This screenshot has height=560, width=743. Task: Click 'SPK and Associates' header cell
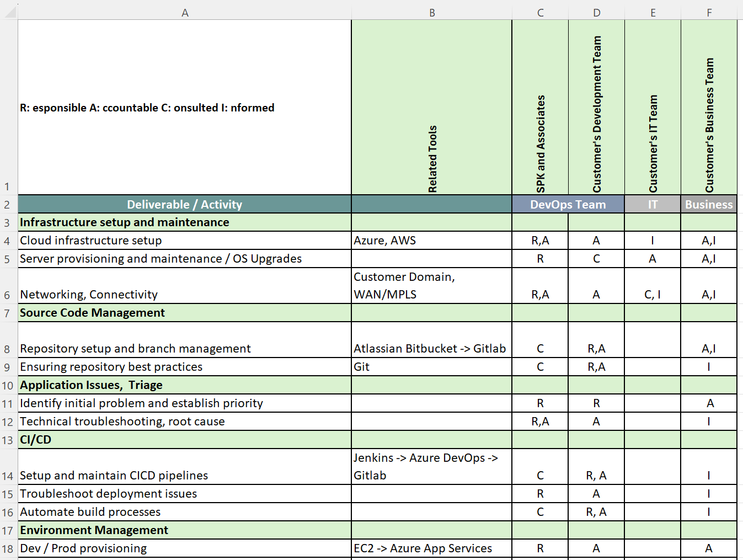[540, 107]
